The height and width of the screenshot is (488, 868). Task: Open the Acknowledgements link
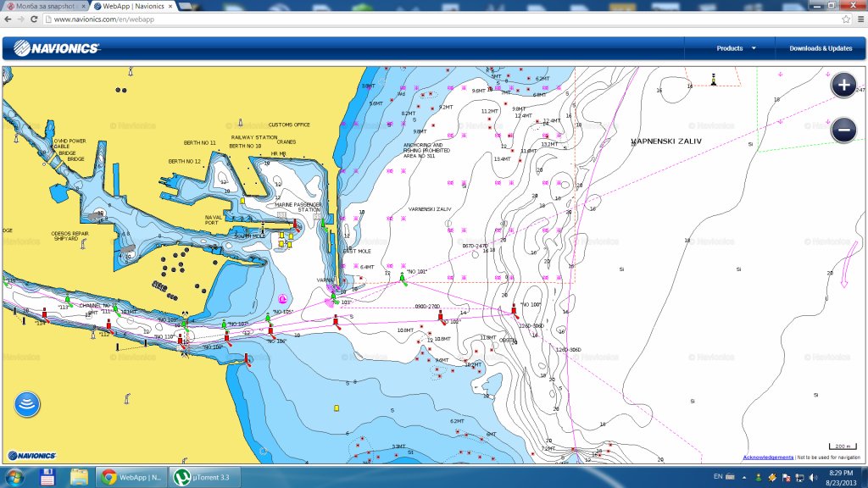(x=768, y=457)
